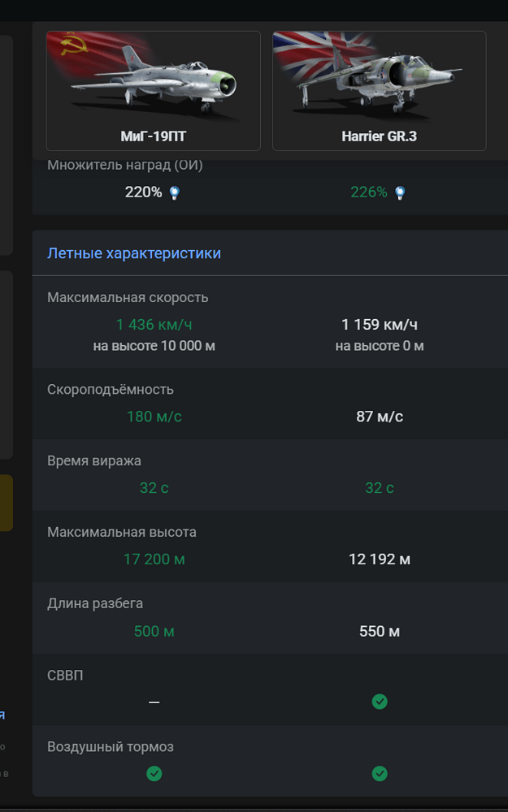Click the 1 436 км/ч max speed value
This screenshot has width=508, height=812.
pos(154,325)
